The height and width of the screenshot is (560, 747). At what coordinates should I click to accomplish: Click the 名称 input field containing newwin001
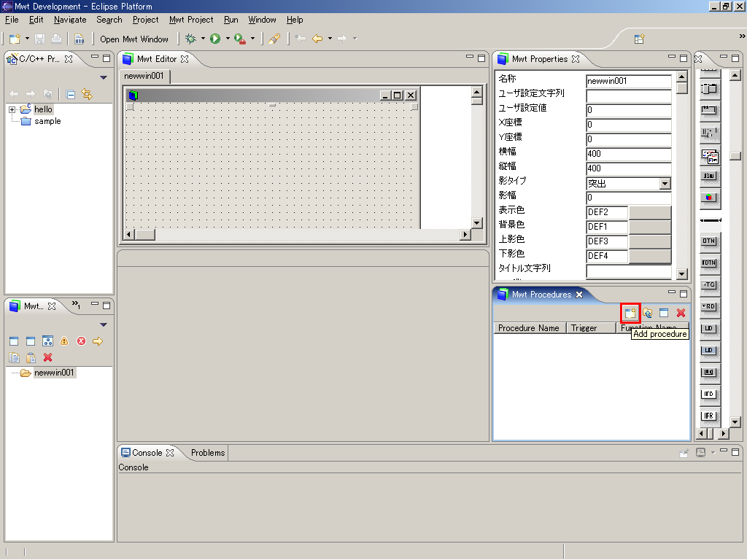629,81
